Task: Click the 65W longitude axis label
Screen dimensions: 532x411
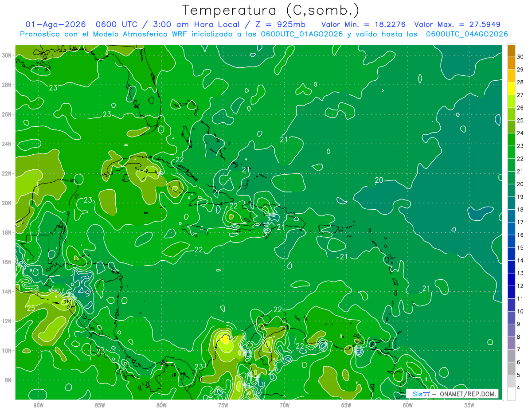Action: point(346,405)
